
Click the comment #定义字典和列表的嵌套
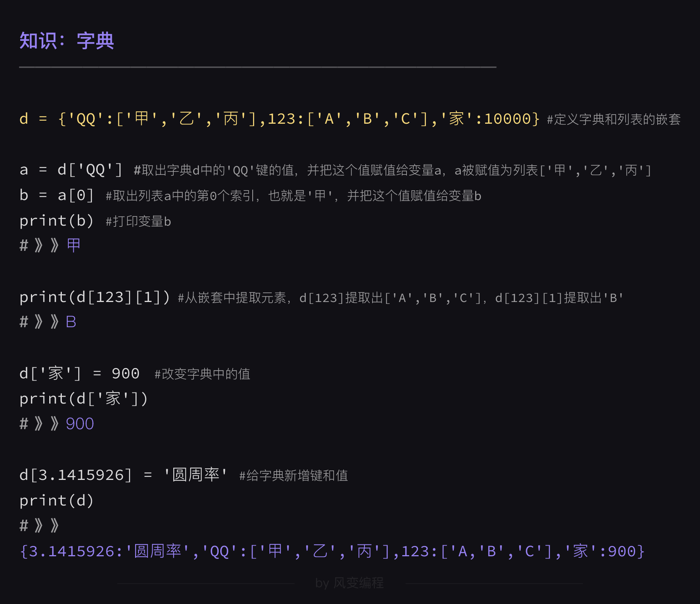tap(613, 120)
